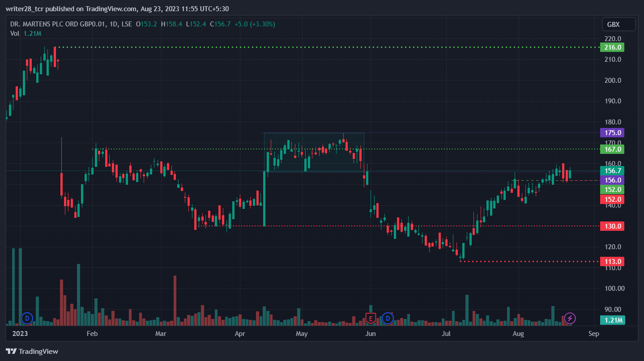Click the LSE exchange text

(x=127, y=24)
